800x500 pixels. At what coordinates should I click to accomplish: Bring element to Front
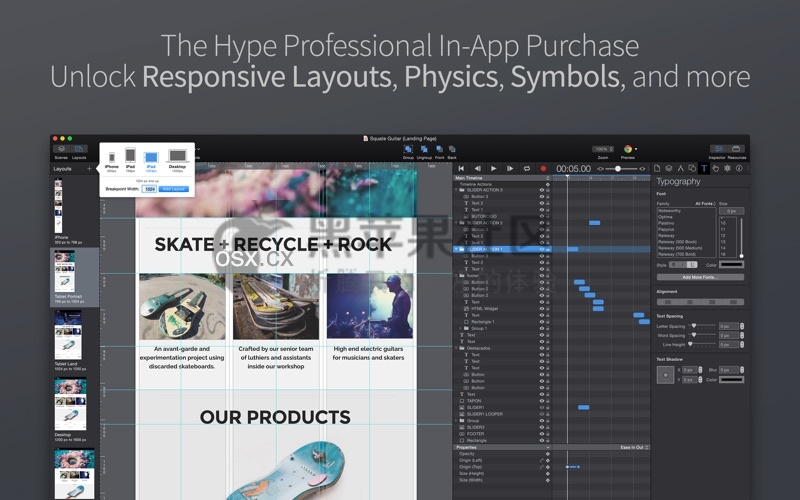tap(439, 149)
